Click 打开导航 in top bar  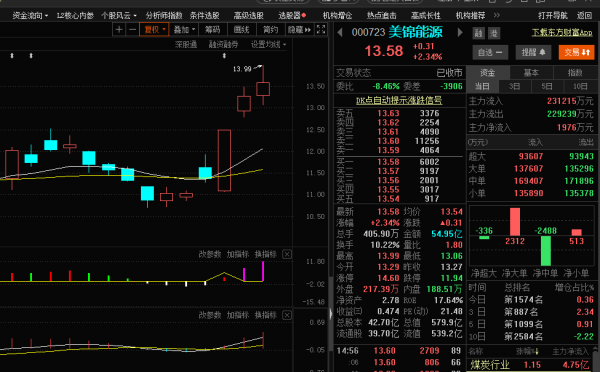click(553, 16)
